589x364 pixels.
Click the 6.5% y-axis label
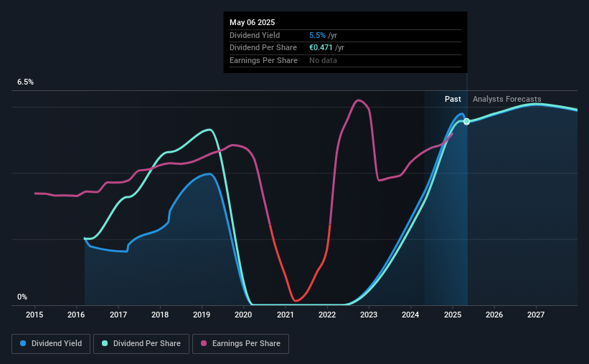click(25, 82)
